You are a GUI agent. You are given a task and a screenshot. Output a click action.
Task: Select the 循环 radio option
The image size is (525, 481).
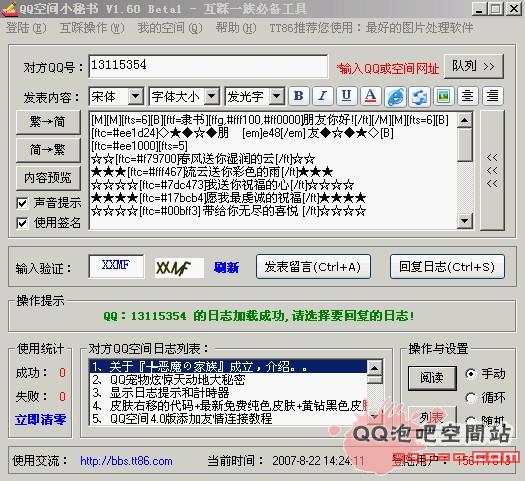click(471, 398)
